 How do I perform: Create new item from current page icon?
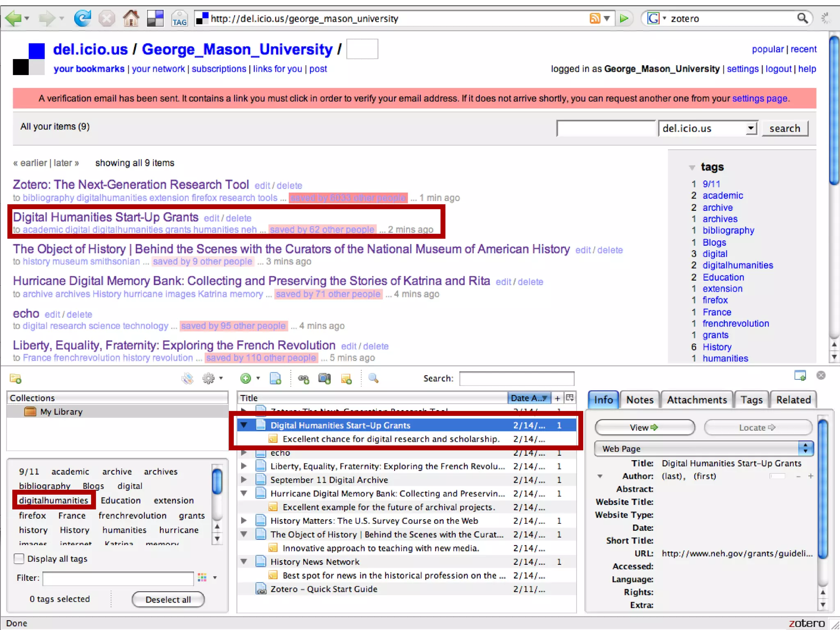tap(275, 378)
